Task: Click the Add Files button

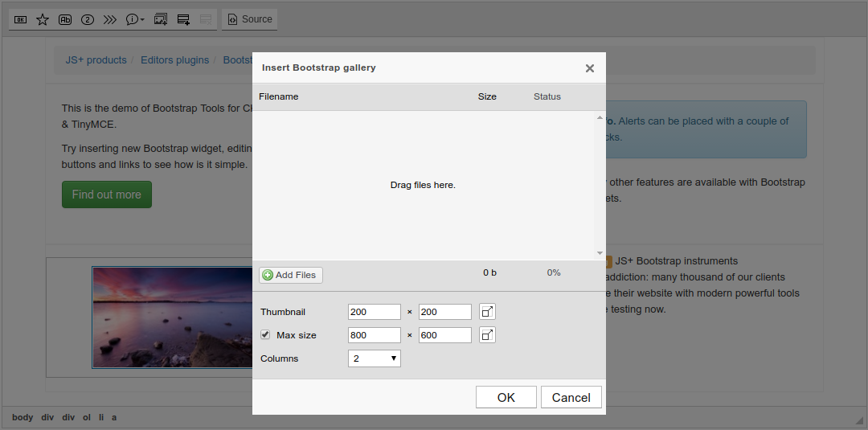Action: 290,275
